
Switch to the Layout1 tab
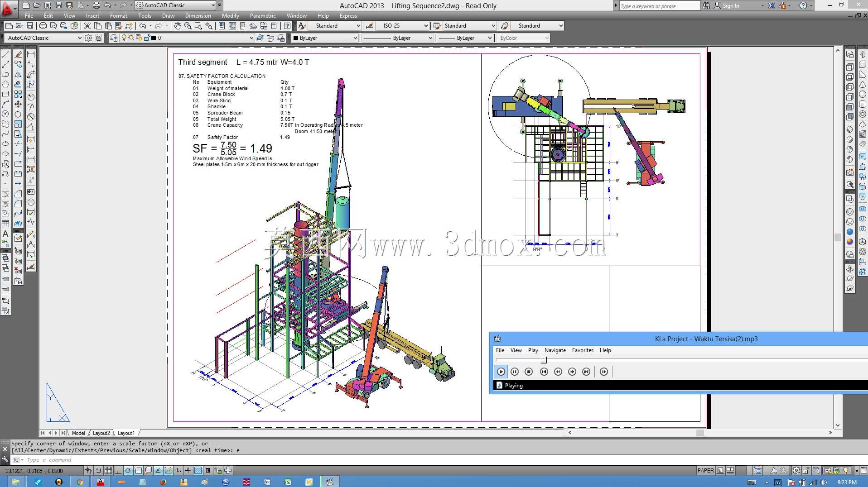(126, 433)
